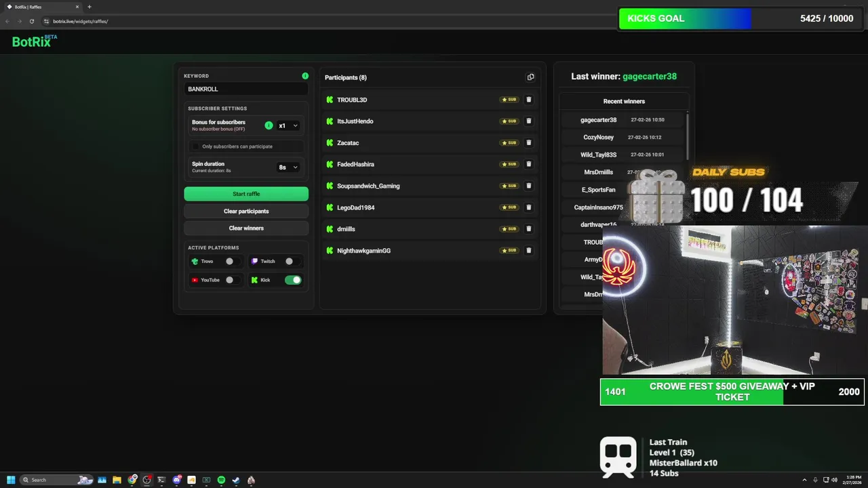Click Crowe Fest giveaway progress bar
Screen dimensions: 868x488
point(732,392)
